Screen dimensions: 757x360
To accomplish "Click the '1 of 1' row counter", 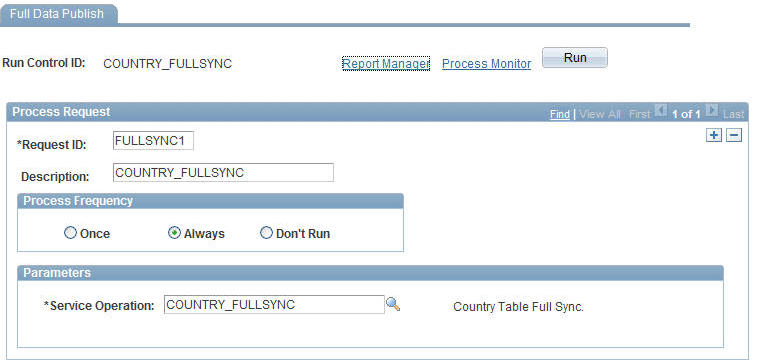I will (686, 114).
